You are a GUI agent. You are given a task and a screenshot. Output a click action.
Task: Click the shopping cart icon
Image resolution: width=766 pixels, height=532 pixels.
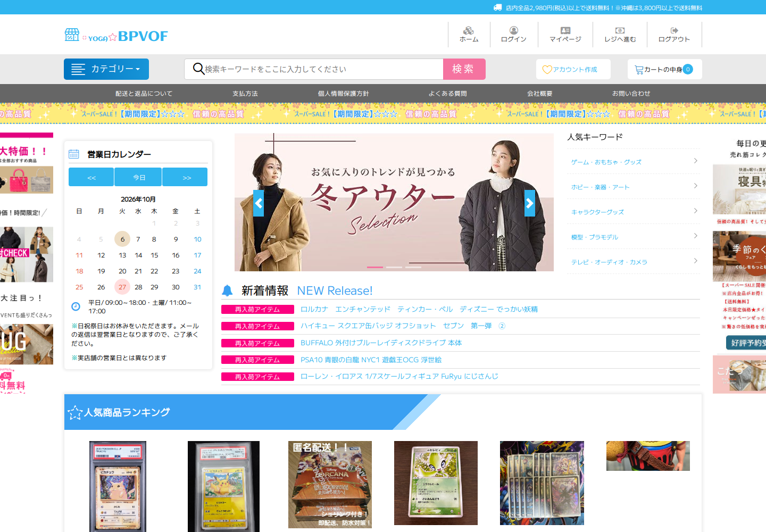tap(639, 69)
